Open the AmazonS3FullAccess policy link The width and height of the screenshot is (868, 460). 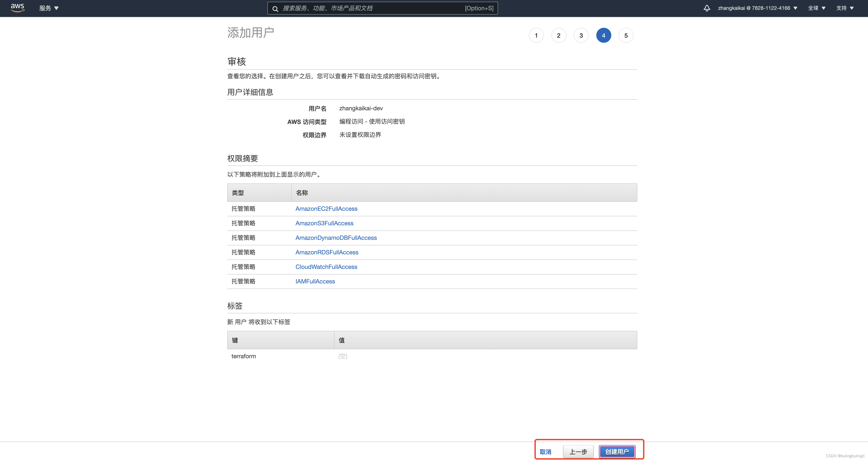point(324,223)
